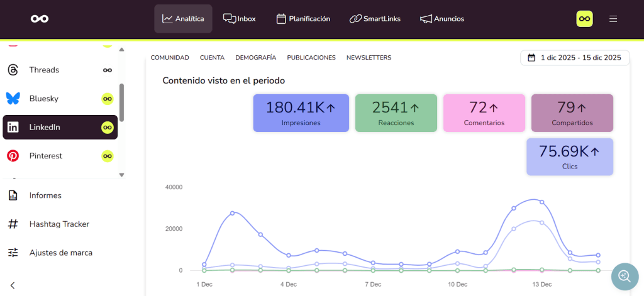This screenshot has width=644, height=296.
Task: Toggle the Impresiones series card
Action: tap(301, 113)
